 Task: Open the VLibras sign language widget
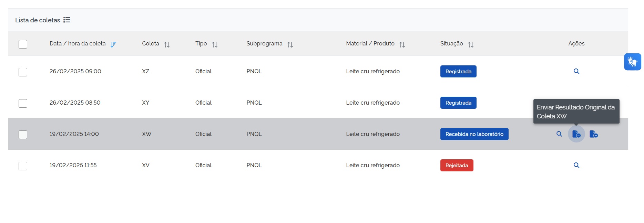tap(632, 62)
